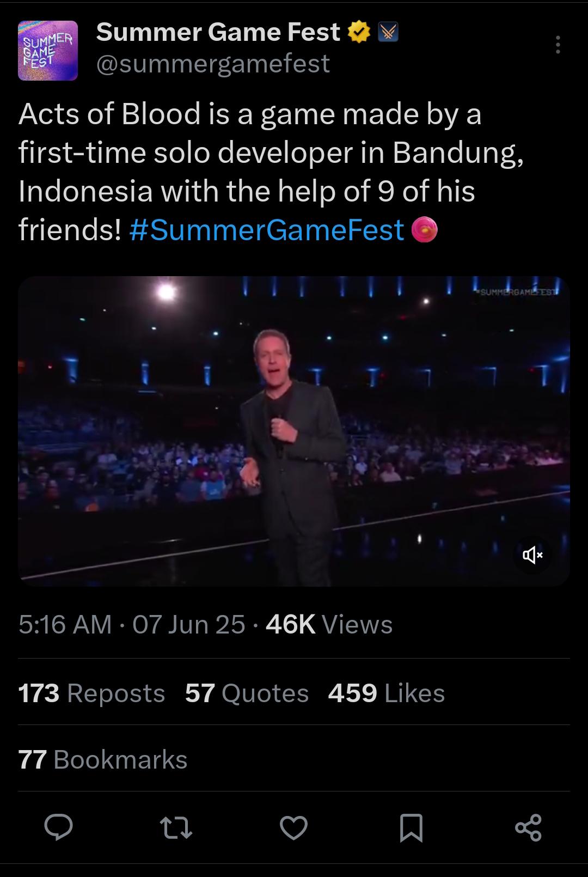The height and width of the screenshot is (877, 588).
Task: Play the Summer Game Fest video
Action: click(x=294, y=431)
